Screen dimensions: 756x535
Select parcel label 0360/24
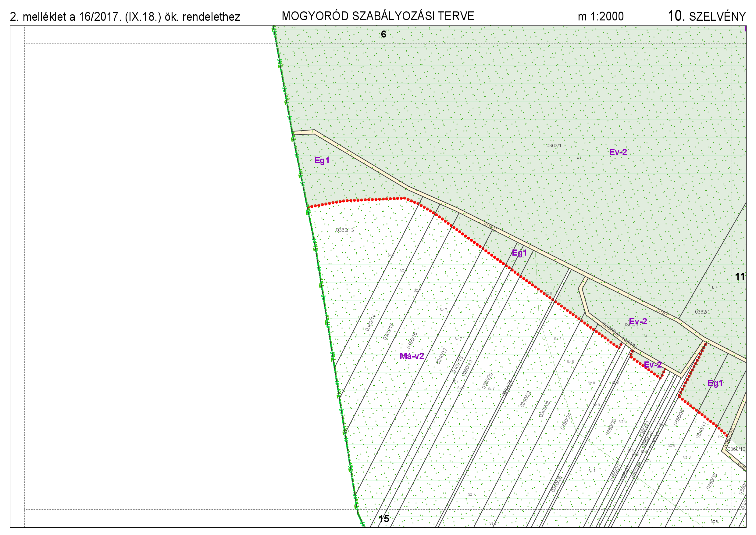click(566, 421)
